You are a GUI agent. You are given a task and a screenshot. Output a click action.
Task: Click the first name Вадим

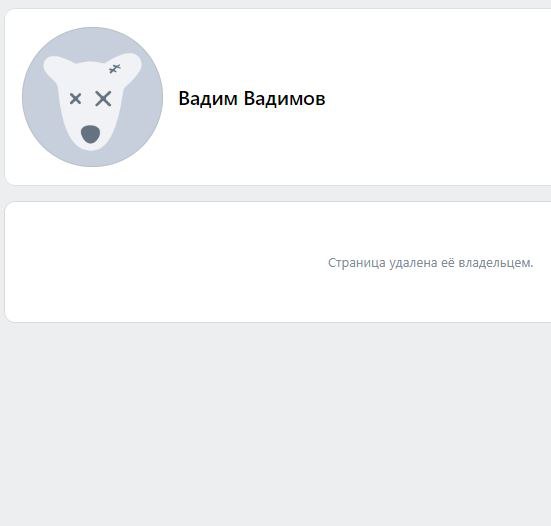pyautogui.click(x=208, y=98)
